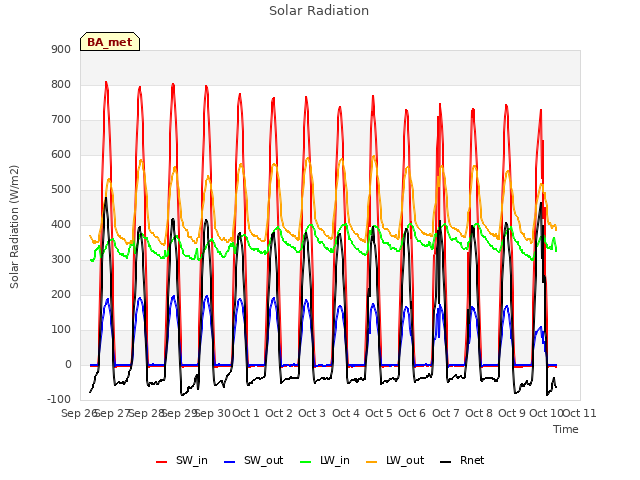Toggle Rnet series via legend label

coord(472,460)
